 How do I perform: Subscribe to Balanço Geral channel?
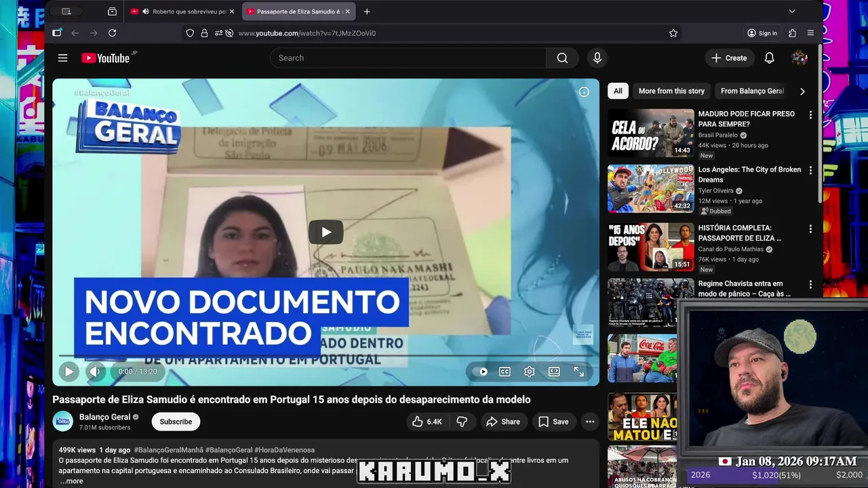(x=176, y=422)
